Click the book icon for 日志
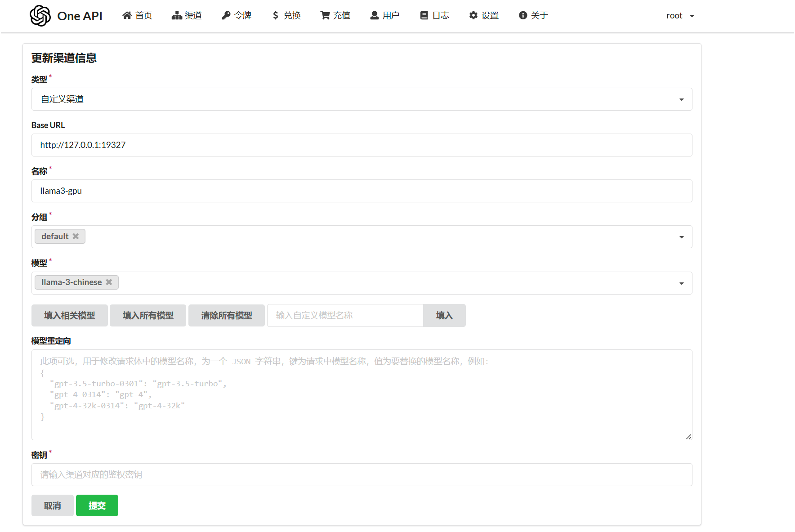The image size is (795, 532). pos(424,16)
